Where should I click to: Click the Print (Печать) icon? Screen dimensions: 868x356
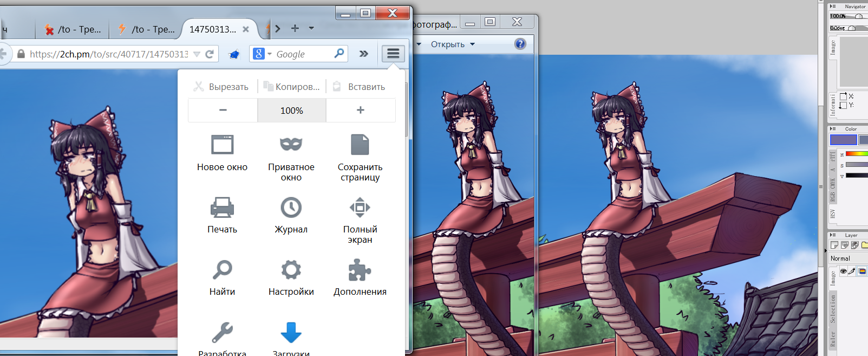[x=222, y=208]
